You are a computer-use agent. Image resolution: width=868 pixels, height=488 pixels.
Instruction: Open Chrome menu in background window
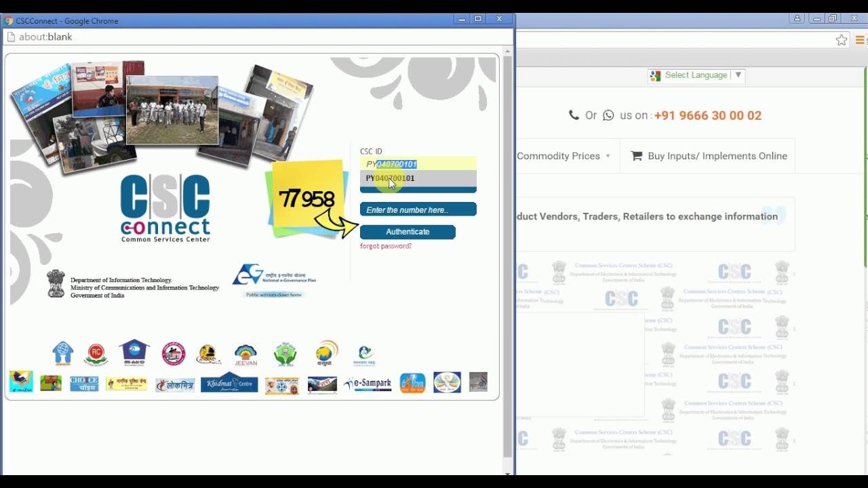860,40
